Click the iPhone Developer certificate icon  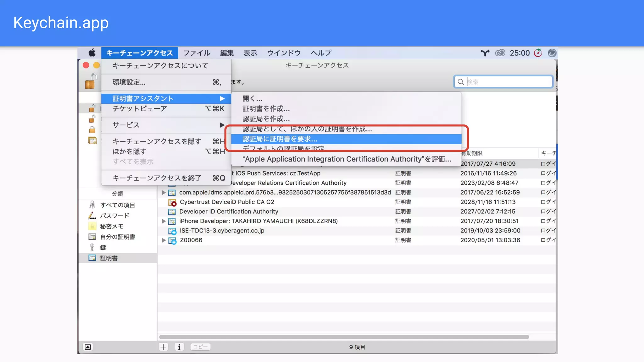coord(172,221)
